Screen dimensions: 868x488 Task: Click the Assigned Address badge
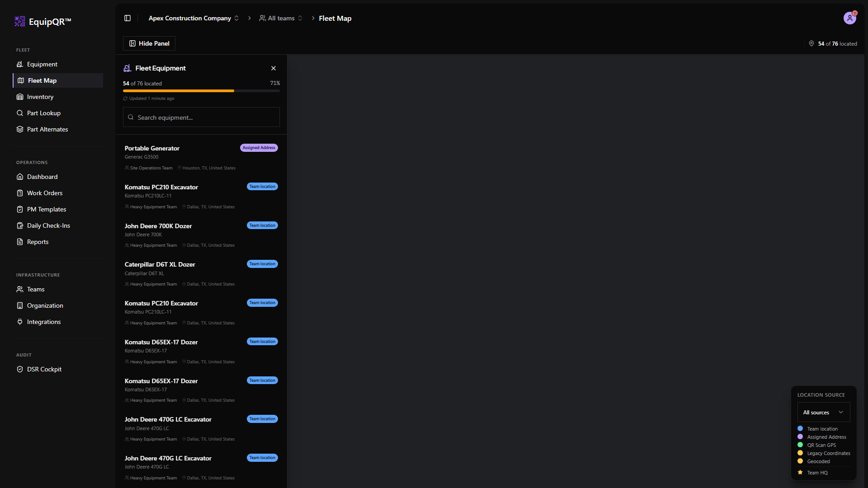(x=259, y=148)
